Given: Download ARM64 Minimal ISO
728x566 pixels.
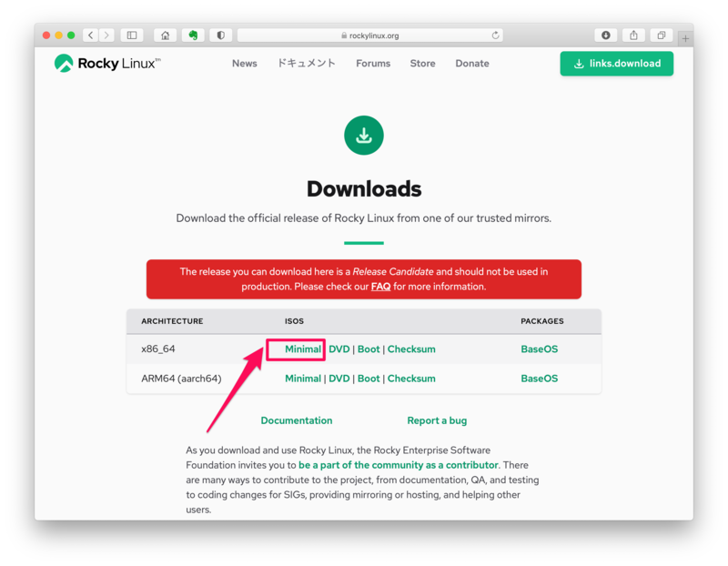Looking at the screenshot, I should click(303, 379).
